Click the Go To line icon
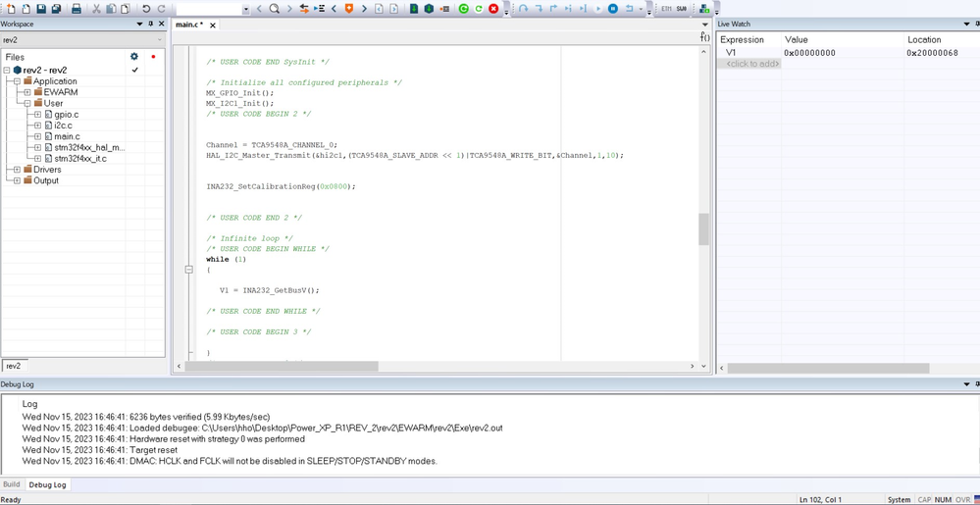This screenshot has height=505, width=980. coord(319,9)
